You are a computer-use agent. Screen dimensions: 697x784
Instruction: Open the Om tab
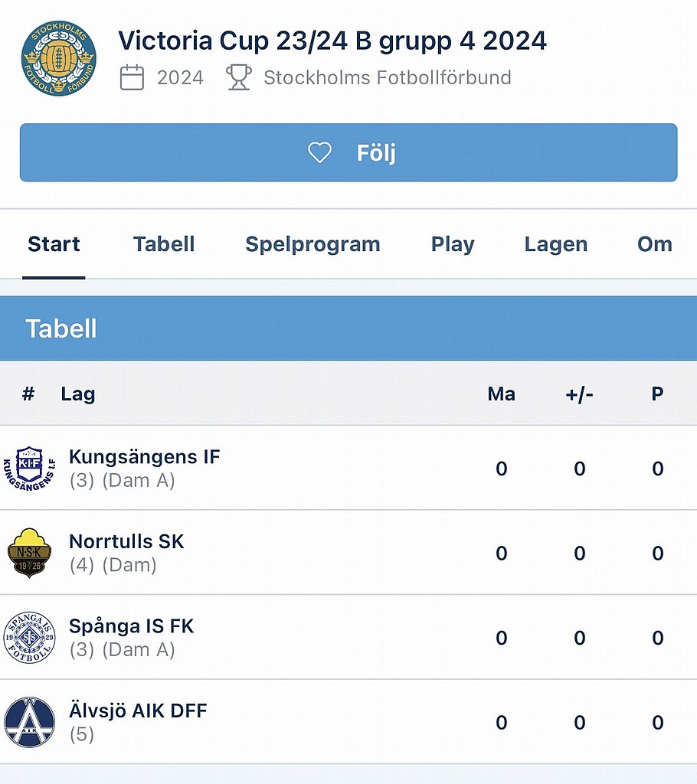click(654, 244)
